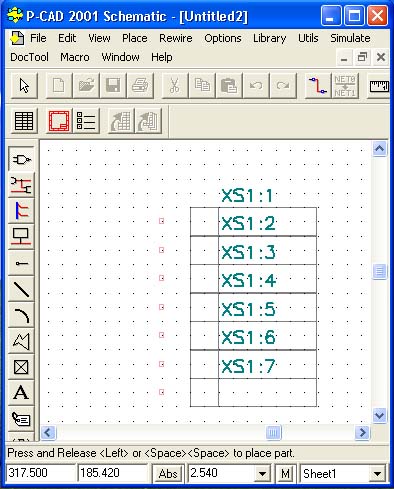This screenshot has width=394, height=489.
Task: Select the Place Part tool
Action: pyautogui.click(x=21, y=159)
